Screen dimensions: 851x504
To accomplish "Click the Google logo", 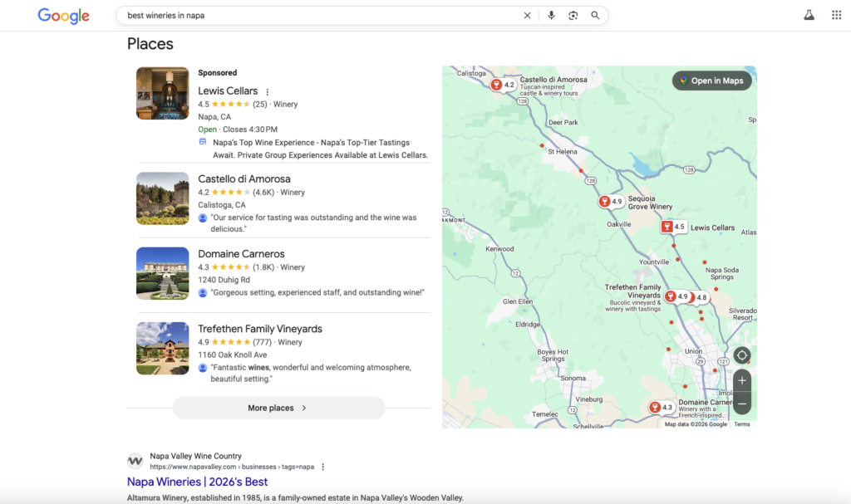I will click(63, 16).
